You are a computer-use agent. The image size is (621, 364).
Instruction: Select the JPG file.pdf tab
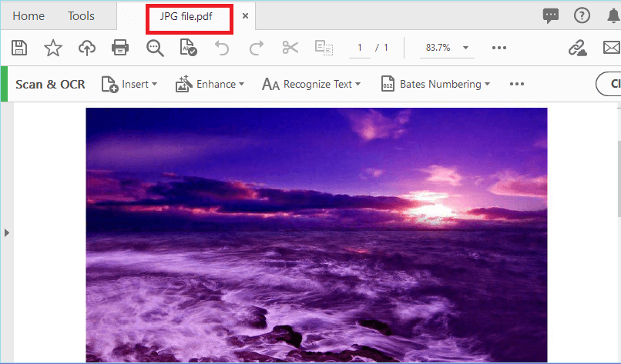point(186,16)
